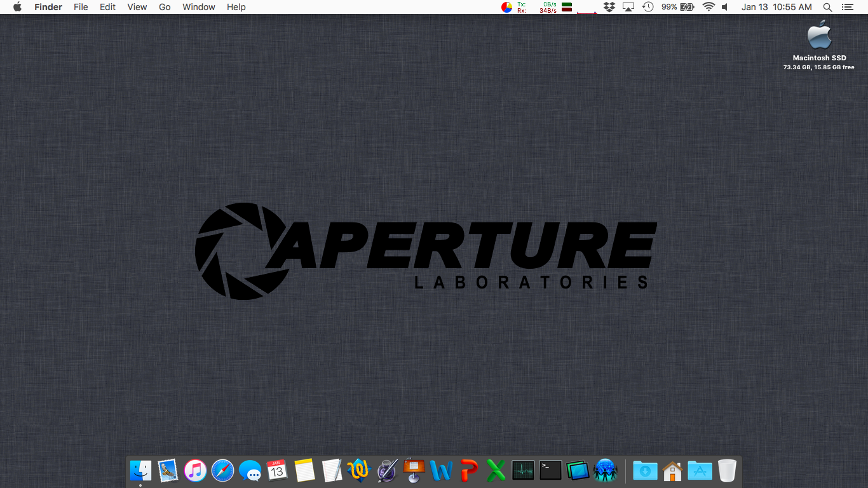This screenshot has height=488, width=868.
Task: Open Spotlight search
Action: point(827,7)
